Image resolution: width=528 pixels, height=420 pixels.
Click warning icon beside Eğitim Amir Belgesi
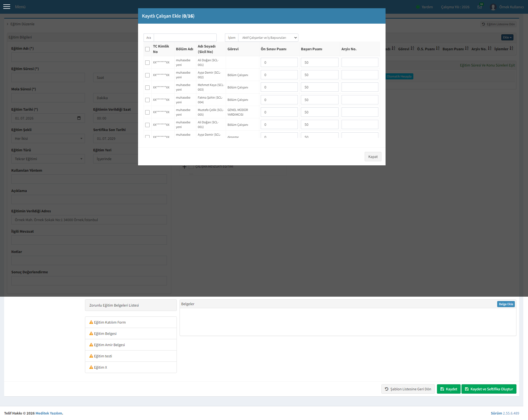tap(91, 345)
